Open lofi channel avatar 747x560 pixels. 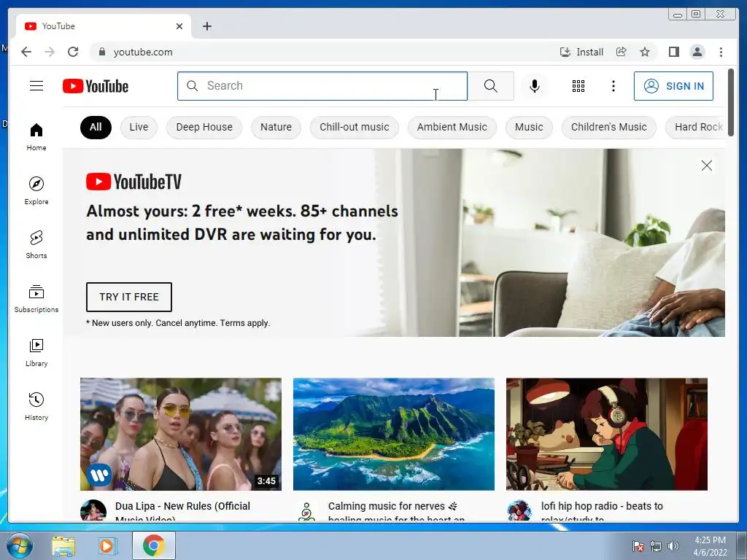519,510
